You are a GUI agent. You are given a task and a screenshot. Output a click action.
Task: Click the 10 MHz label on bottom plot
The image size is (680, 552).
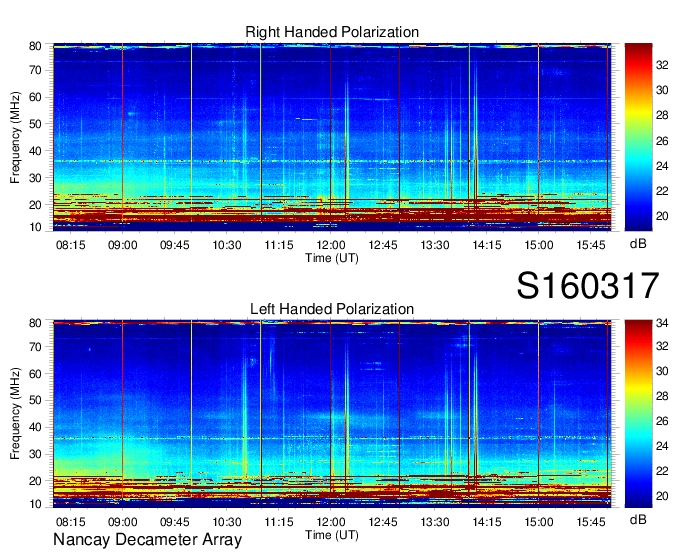[x=35, y=504]
